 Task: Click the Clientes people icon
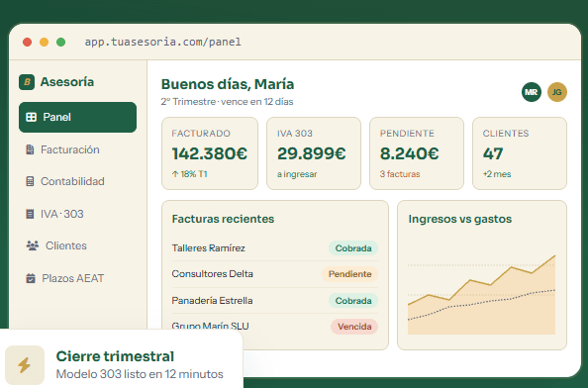[x=33, y=245]
